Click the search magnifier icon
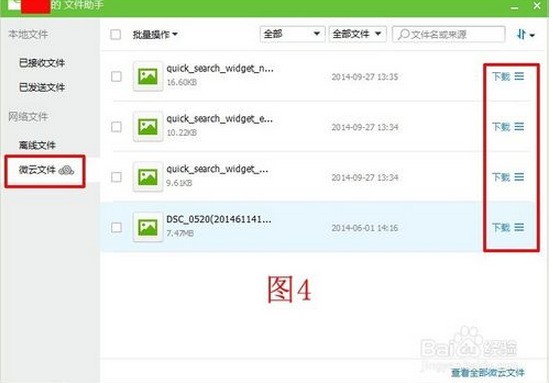 (403, 34)
